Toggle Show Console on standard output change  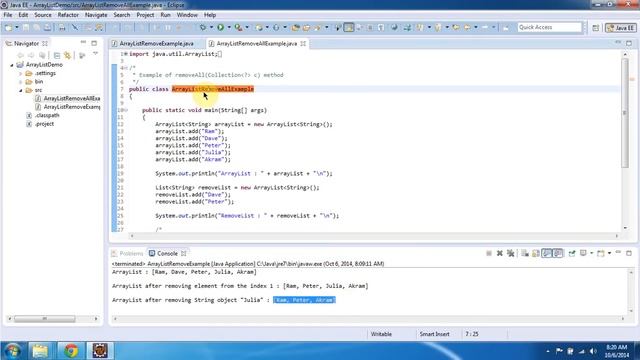click(x=547, y=253)
